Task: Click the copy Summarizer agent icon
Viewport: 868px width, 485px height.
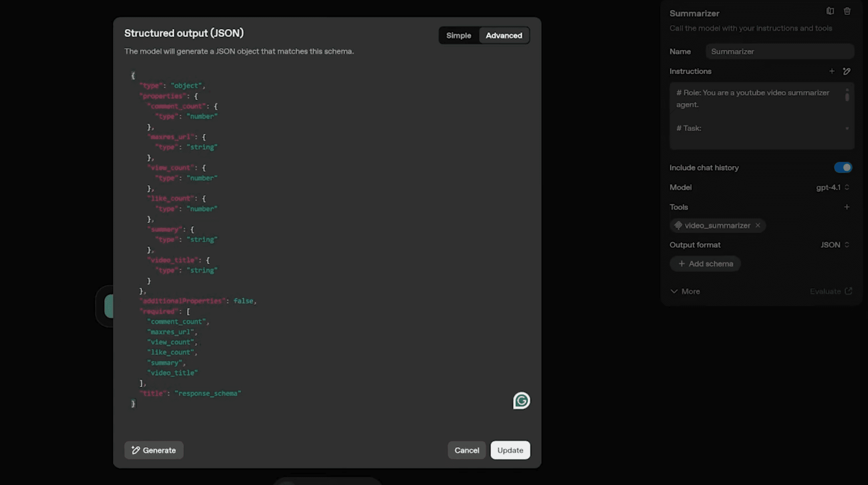Action: tap(830, 11)
